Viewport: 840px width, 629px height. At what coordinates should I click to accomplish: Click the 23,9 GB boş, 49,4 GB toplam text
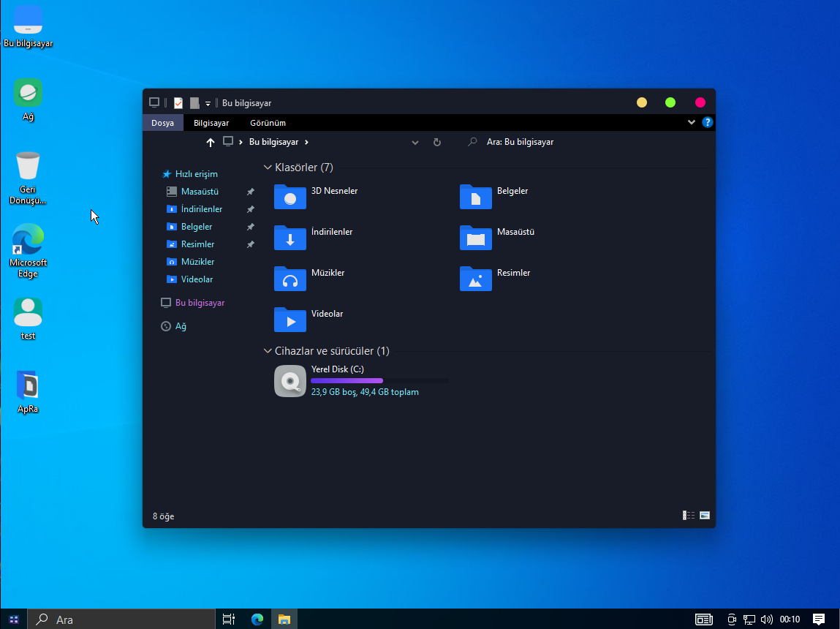(x=365, y=392)
